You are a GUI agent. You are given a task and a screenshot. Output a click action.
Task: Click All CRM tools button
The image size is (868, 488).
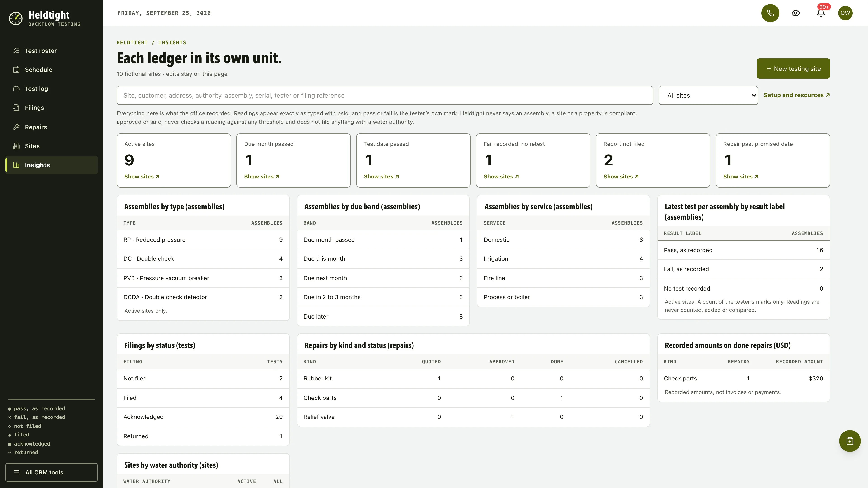[x=52, y=472]
